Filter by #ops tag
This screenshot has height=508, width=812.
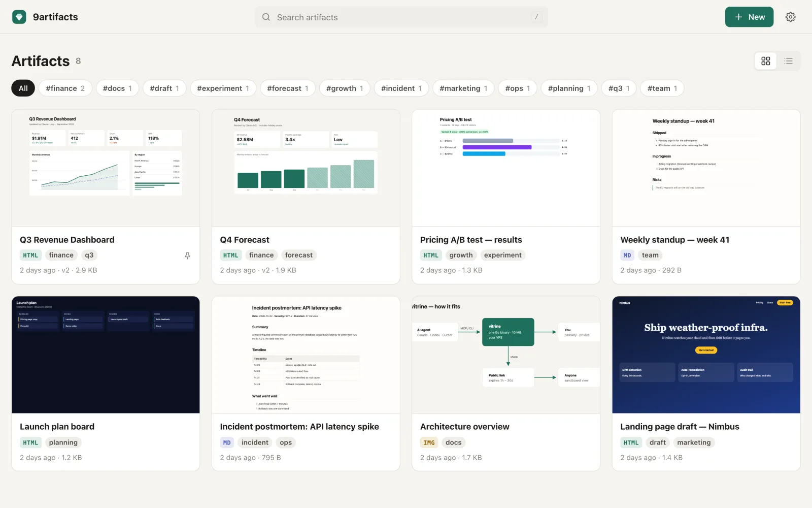pyautogui.click(x=518, y=88)
